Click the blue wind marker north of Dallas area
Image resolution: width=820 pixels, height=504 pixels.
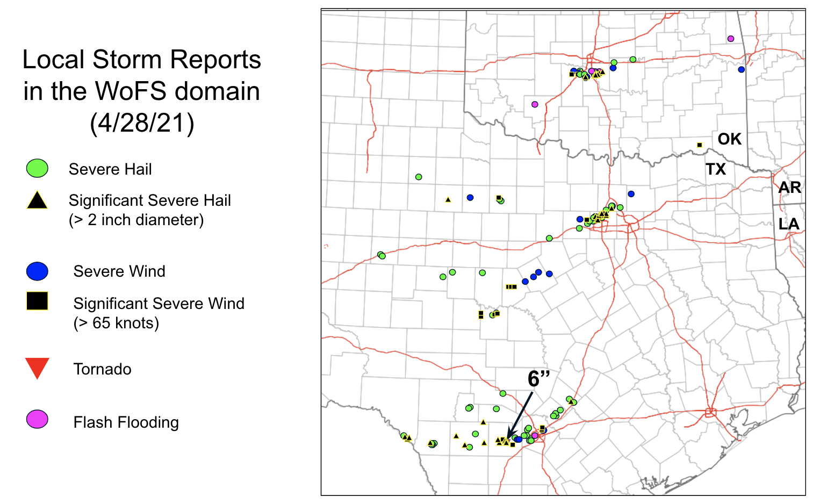click(631, 193)
